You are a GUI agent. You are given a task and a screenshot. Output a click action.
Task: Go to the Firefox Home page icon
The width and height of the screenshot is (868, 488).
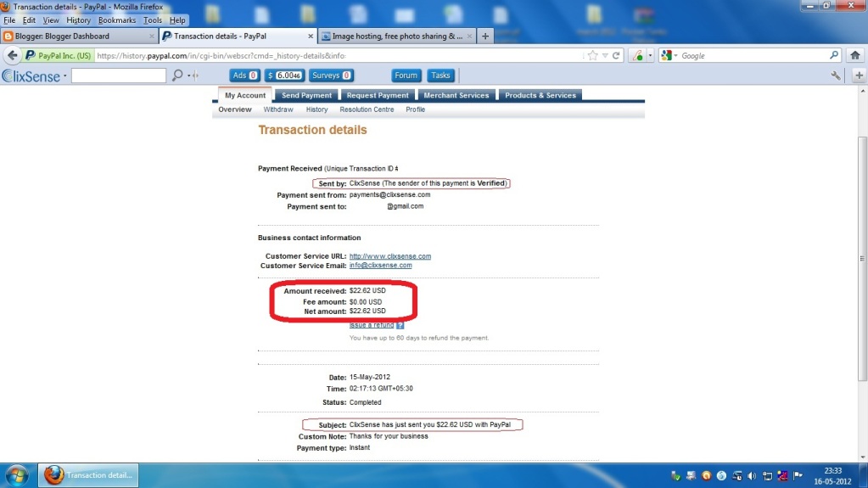(x=855, y=55)
